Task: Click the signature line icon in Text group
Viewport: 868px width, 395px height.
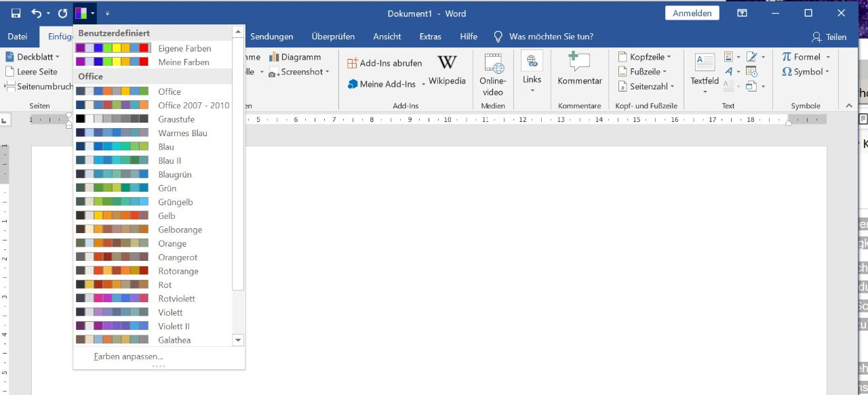Action: 751,57
